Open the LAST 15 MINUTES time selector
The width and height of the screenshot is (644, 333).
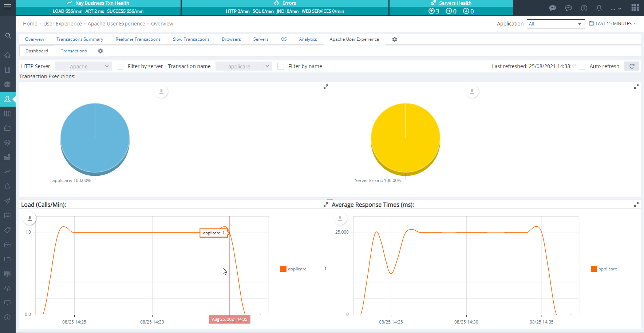pyautogui.click(x=613, y=24)
